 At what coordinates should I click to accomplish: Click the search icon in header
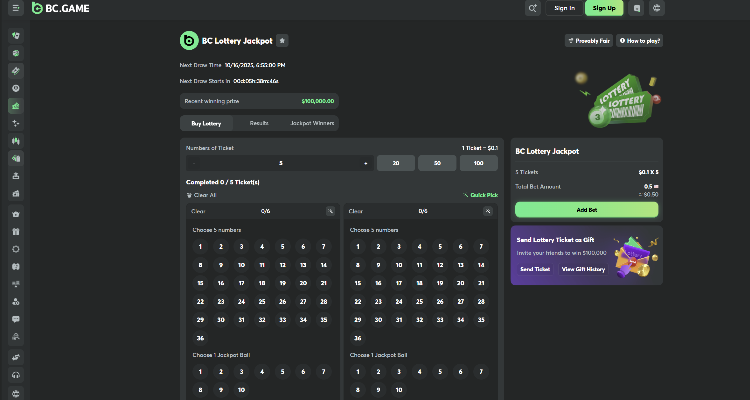click(x=533, y=8)
